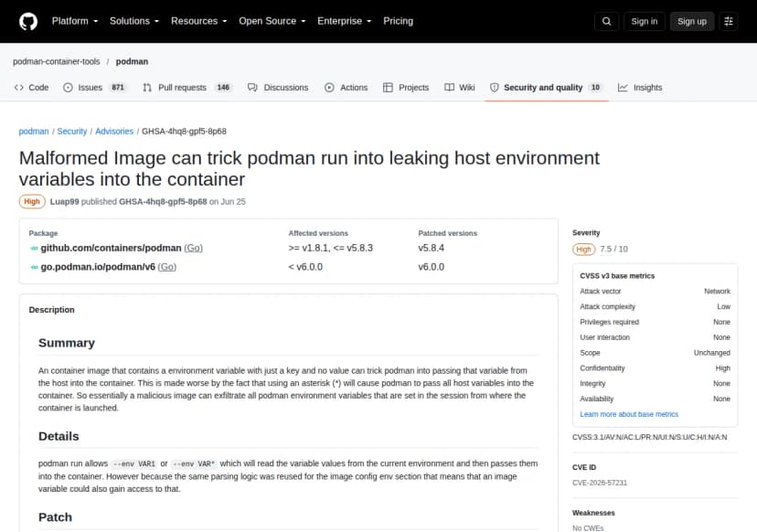Switch to the Issues tab

[x=95, y=88]
